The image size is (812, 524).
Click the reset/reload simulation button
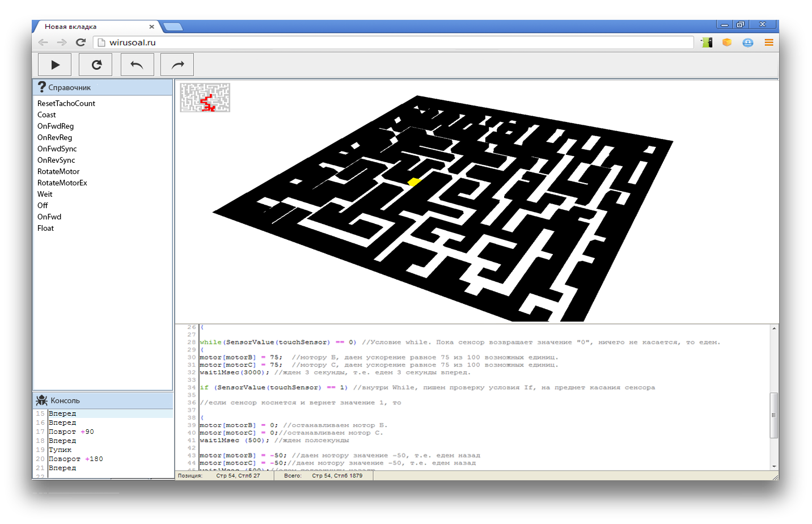[96, 65]
